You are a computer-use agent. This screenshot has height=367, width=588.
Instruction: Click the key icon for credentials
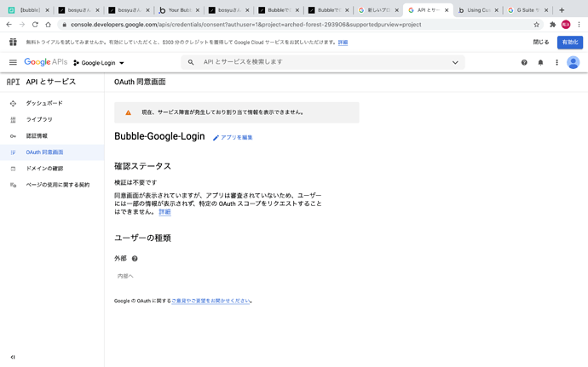point(13,136)
